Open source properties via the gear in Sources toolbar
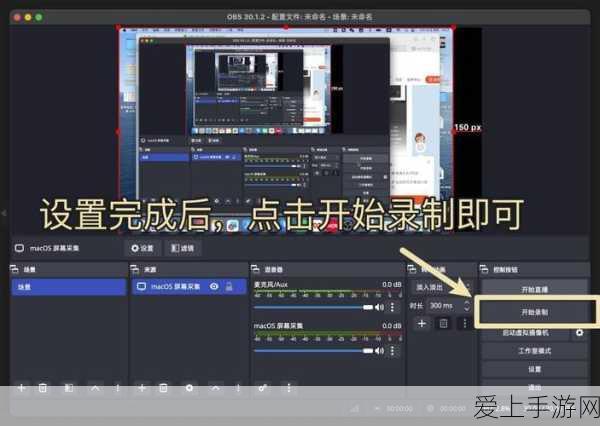Image resolution: width=600 pixels, height=426 pixels. click(x=189, y=388)
